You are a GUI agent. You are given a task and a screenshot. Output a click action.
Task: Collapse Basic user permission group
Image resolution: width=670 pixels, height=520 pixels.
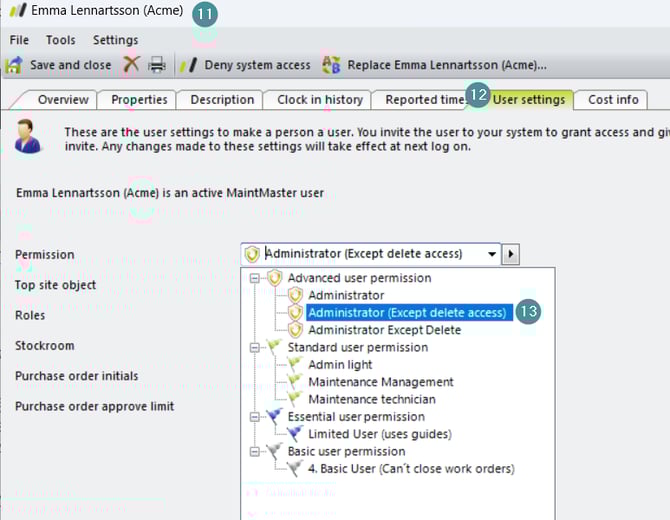[x=255, y=451]
